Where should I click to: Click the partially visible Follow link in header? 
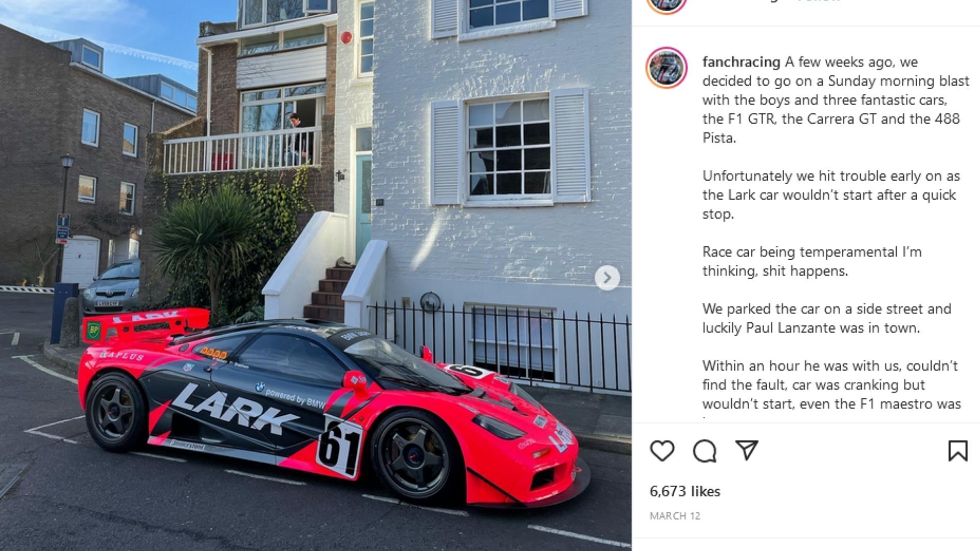click(x=818, y=1)
